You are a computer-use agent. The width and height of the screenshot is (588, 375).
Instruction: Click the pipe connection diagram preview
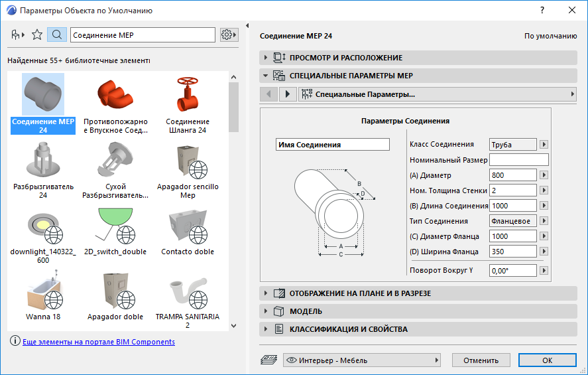point(335,212)
